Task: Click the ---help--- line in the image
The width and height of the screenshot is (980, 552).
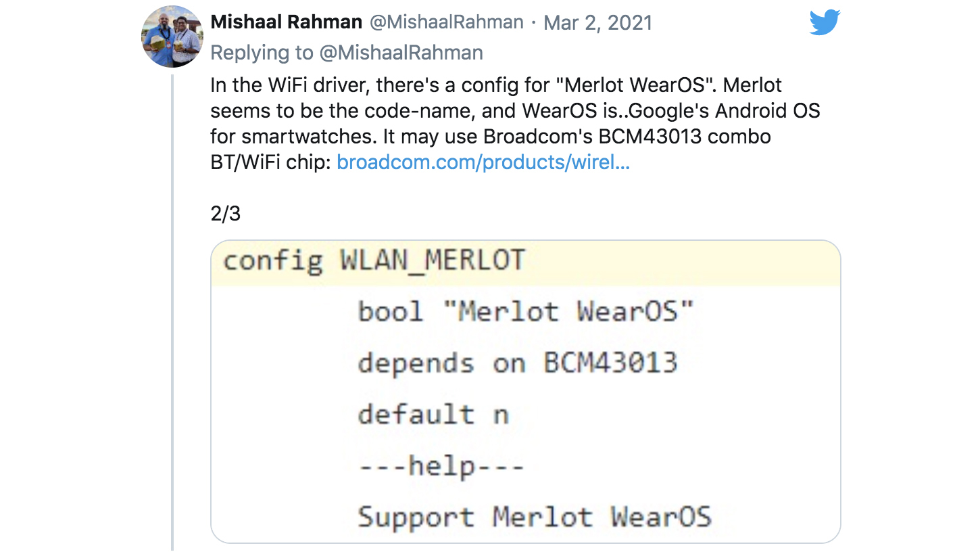Action: coord(441,465)
